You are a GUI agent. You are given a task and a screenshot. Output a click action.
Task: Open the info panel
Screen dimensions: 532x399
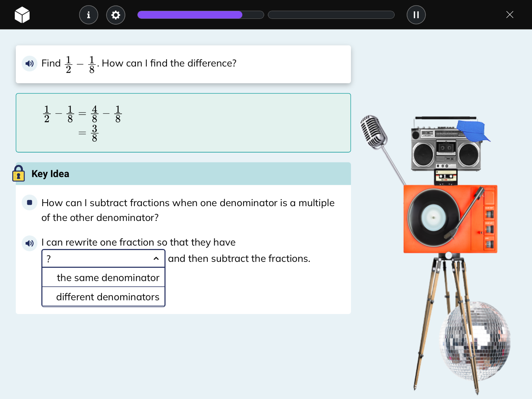tap(89, 15)
